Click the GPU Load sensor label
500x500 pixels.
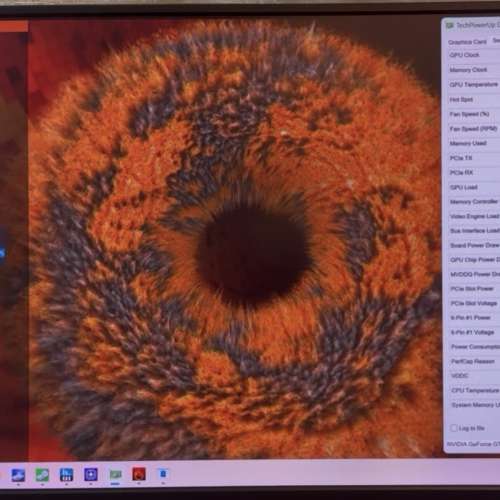464,187
